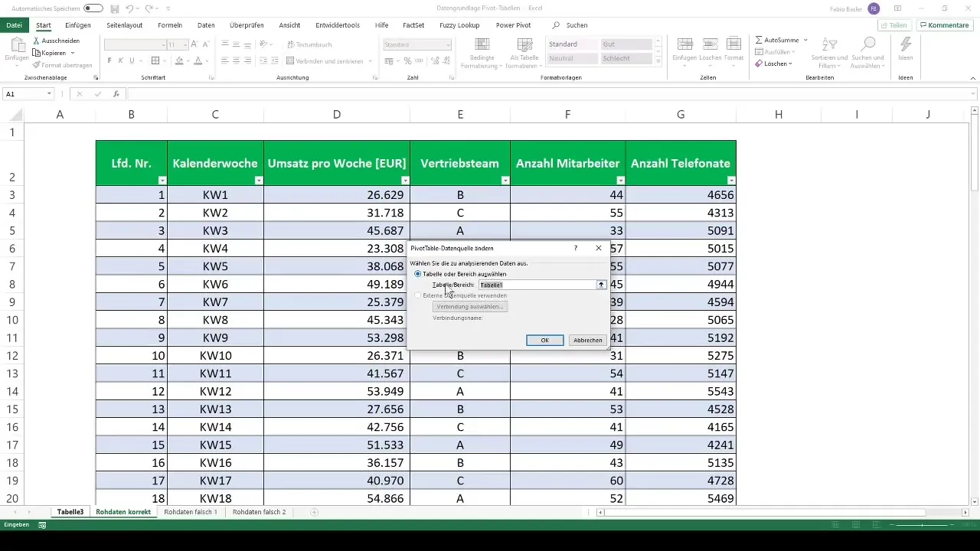The image size is (980, 551).
Task: Switch to the Einfügen ribbon tab
Action: tap(78, 25)
